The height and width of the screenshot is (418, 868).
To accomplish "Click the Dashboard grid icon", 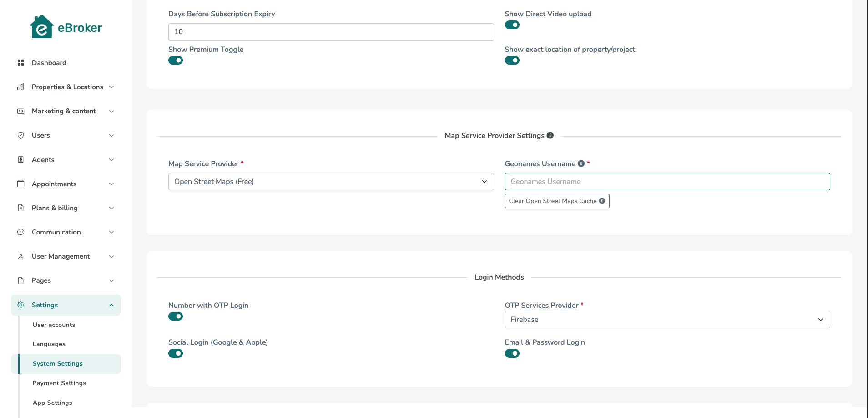I will click(20, 63).
